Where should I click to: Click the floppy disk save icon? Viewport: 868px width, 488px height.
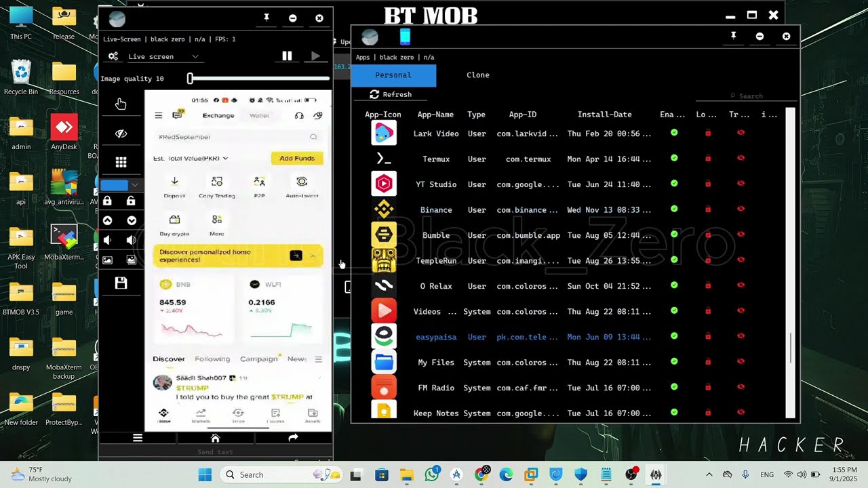coord(121,283)
